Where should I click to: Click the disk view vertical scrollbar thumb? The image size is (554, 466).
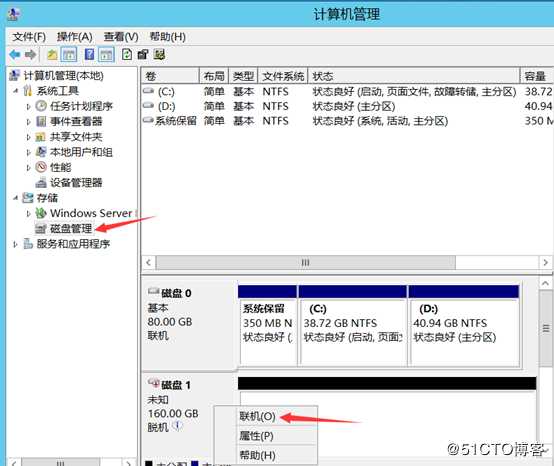click(546, 329)
